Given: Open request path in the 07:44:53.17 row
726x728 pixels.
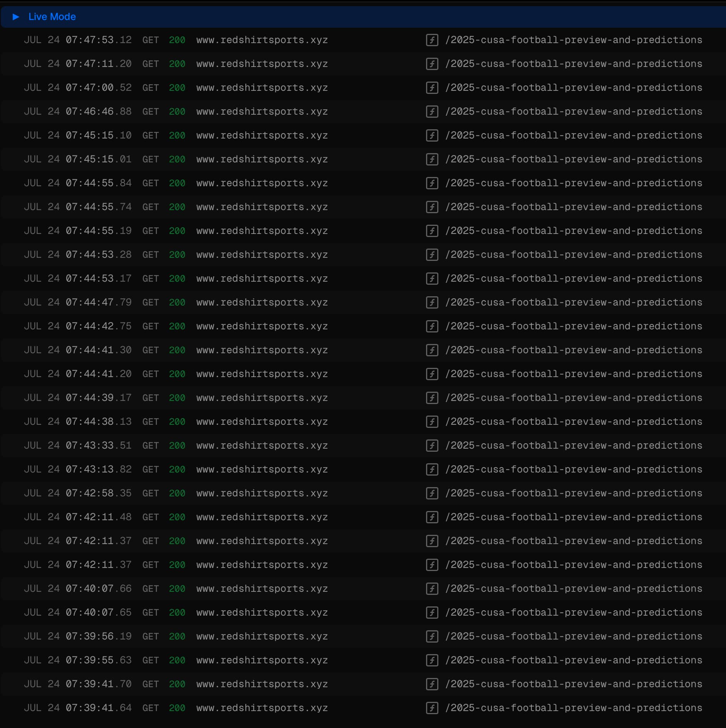Looking at the screenshot, I should click(574, 279).
